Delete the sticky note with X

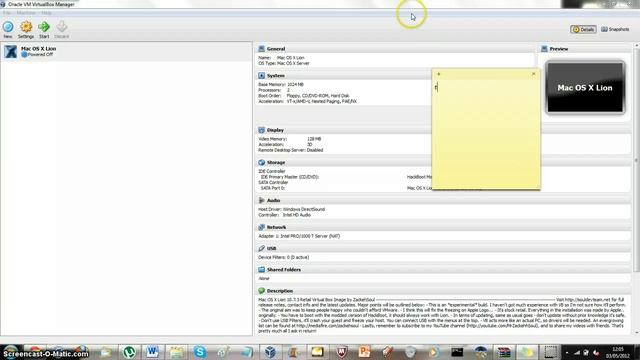[533, 74]
